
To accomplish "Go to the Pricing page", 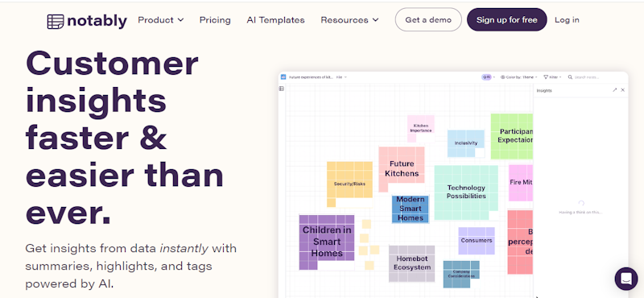I will click(215, 19).
